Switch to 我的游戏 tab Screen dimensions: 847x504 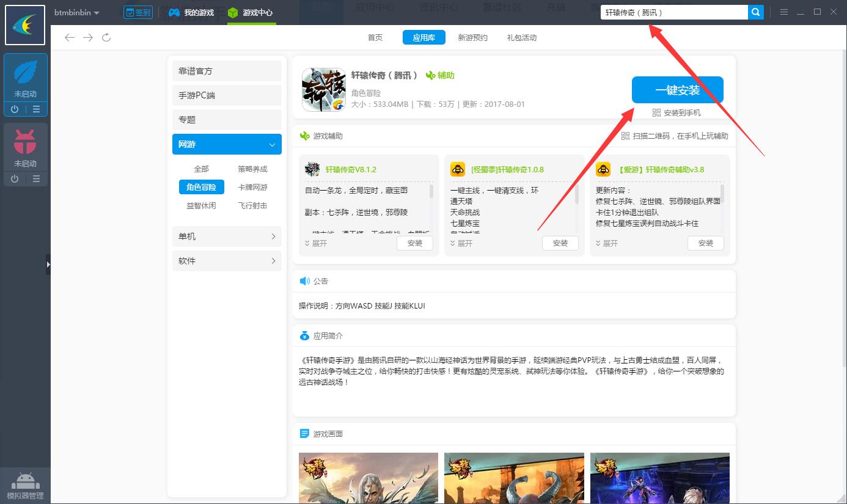click(191, 12)
